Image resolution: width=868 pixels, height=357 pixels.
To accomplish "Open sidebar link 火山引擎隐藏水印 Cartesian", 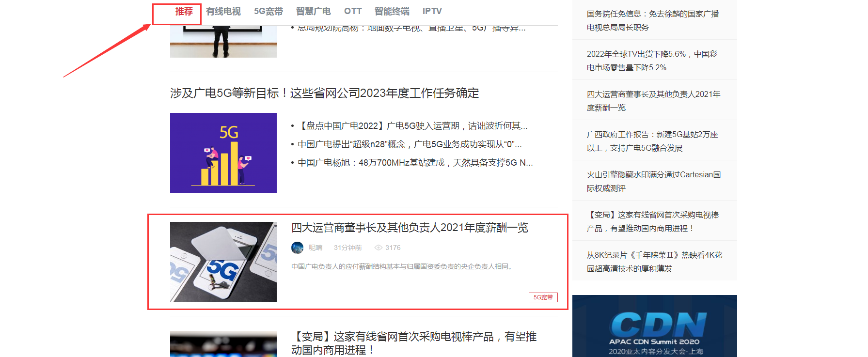I will pyautogui.click(x=654, y=181).
